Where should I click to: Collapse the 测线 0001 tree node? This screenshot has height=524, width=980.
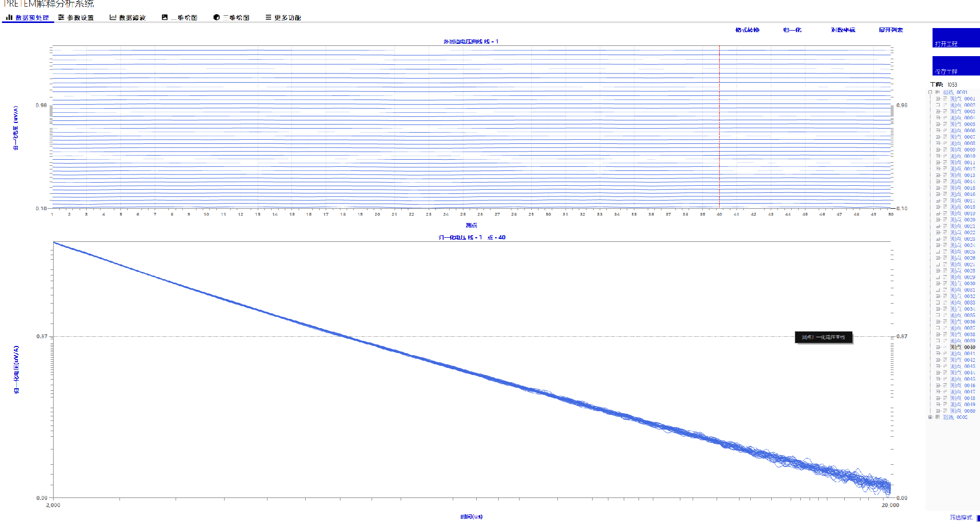pos(930,92)
